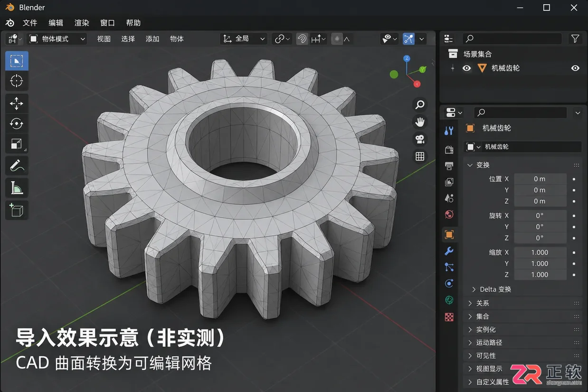Open the viewport 选择 menu
This screenshot has width=588, height=392.
point(128,39)
